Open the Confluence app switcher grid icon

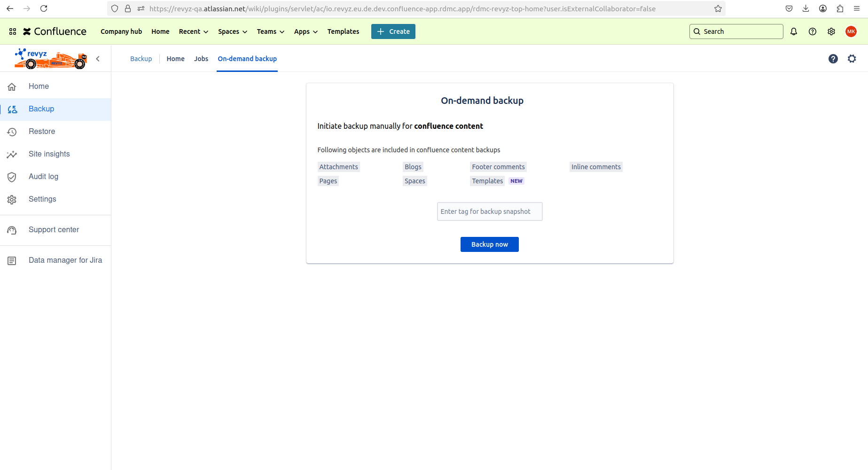[x=13, y=31]
